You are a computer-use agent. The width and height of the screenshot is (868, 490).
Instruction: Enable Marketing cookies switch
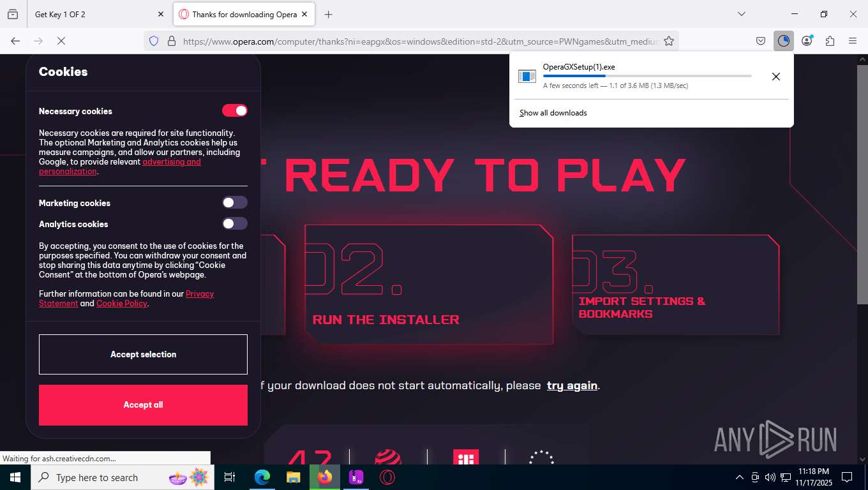(x=234, y=202)
